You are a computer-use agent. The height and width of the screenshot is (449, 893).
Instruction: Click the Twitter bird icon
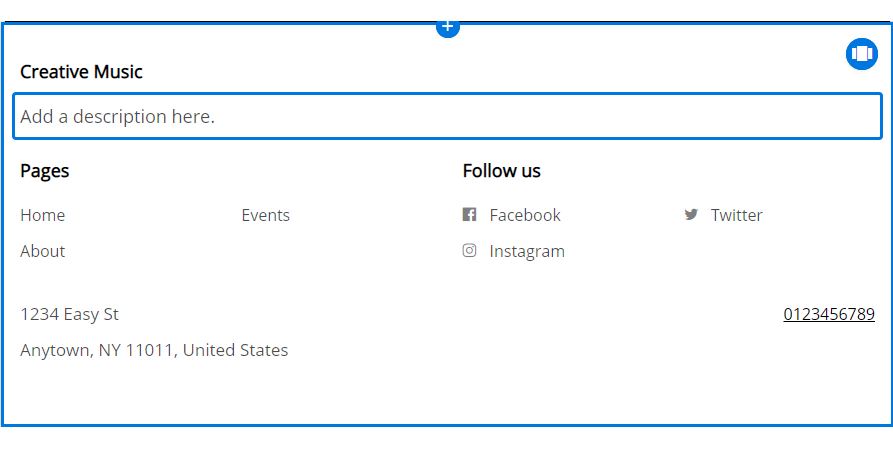click(691, 215)
